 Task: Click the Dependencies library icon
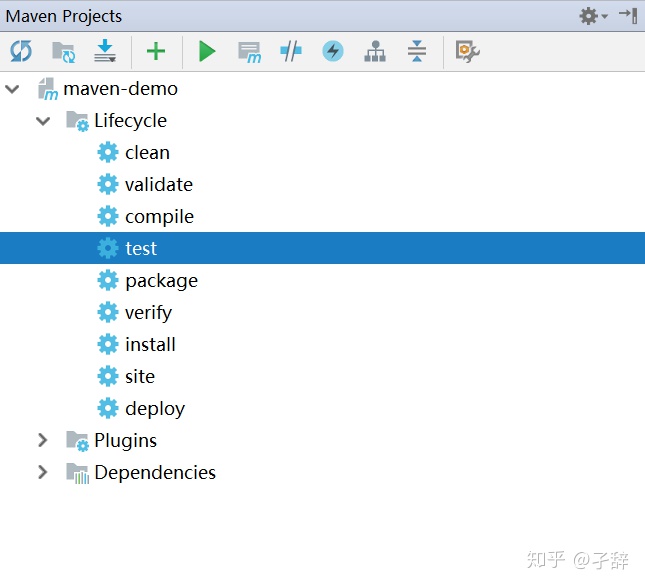[77, 473]
